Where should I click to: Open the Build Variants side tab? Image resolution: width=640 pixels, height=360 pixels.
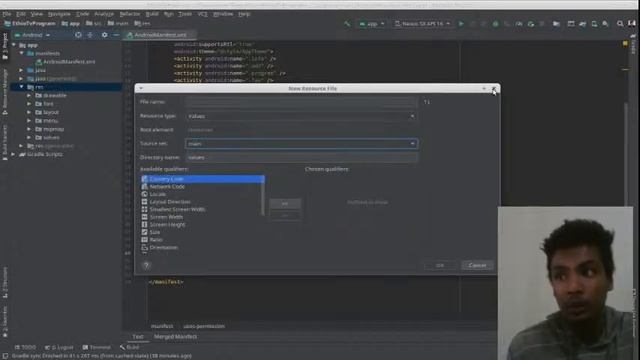[5, 142]
